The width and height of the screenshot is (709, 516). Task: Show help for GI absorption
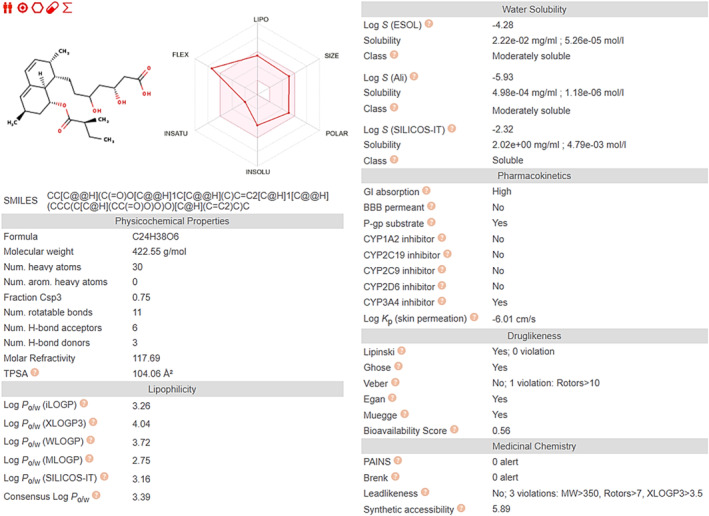[426, 190]
